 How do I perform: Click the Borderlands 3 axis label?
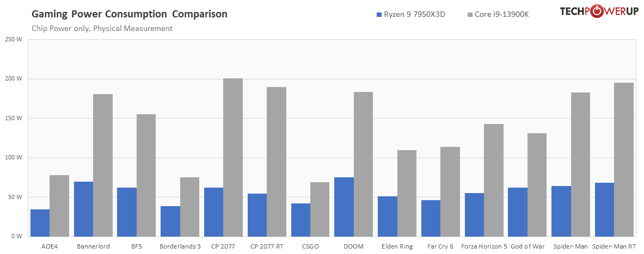[x=180, y=246]
